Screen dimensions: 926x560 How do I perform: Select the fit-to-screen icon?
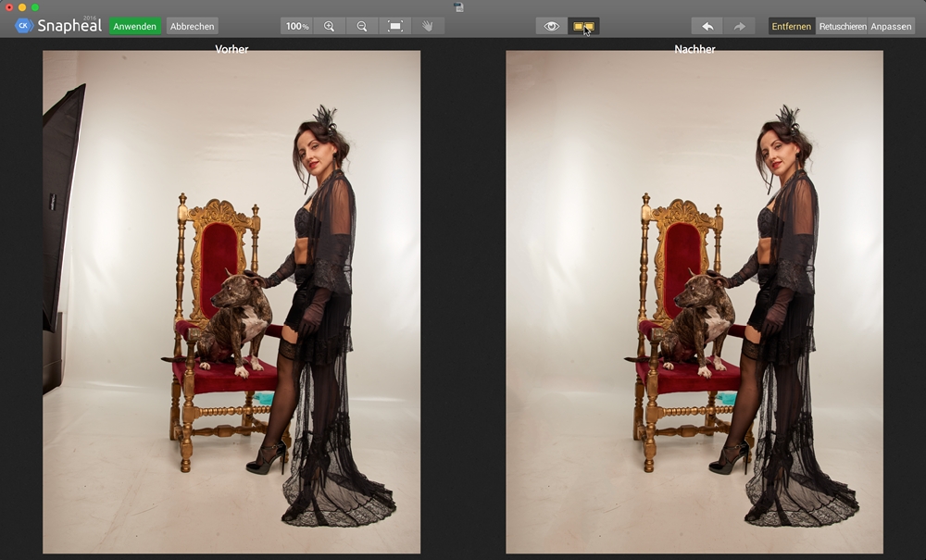(x=395, y=26)
